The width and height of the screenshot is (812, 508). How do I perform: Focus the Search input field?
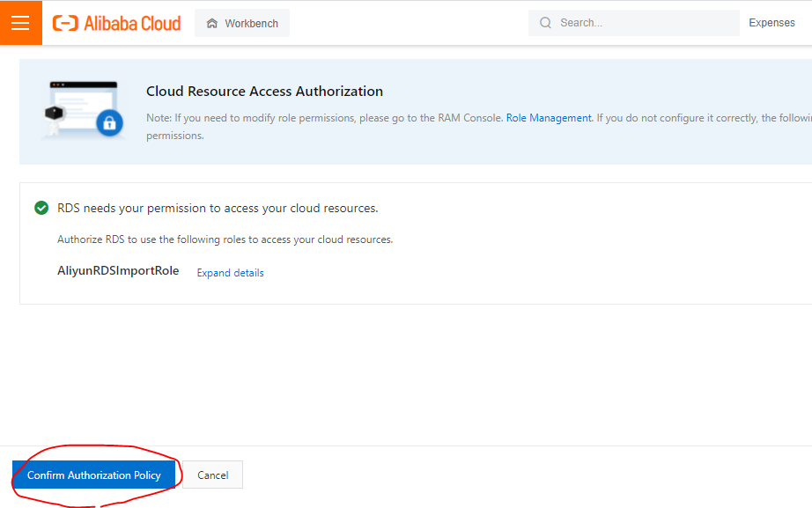pyautogui.click(x=634, y=23)
